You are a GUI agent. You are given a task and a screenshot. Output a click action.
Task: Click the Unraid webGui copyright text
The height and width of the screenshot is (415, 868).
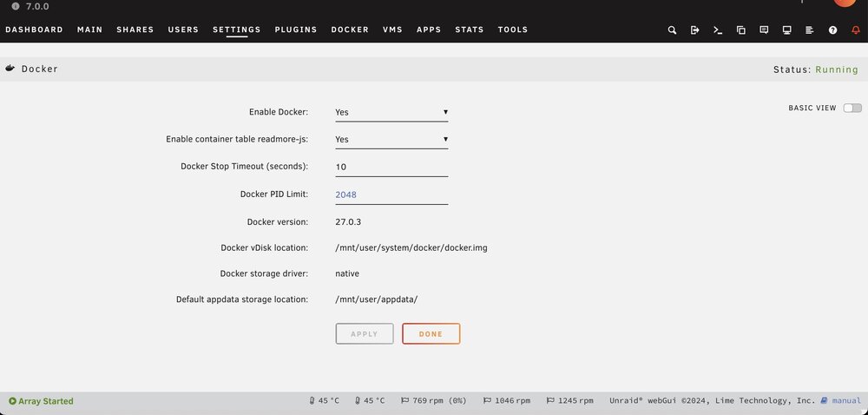point(713,400)
